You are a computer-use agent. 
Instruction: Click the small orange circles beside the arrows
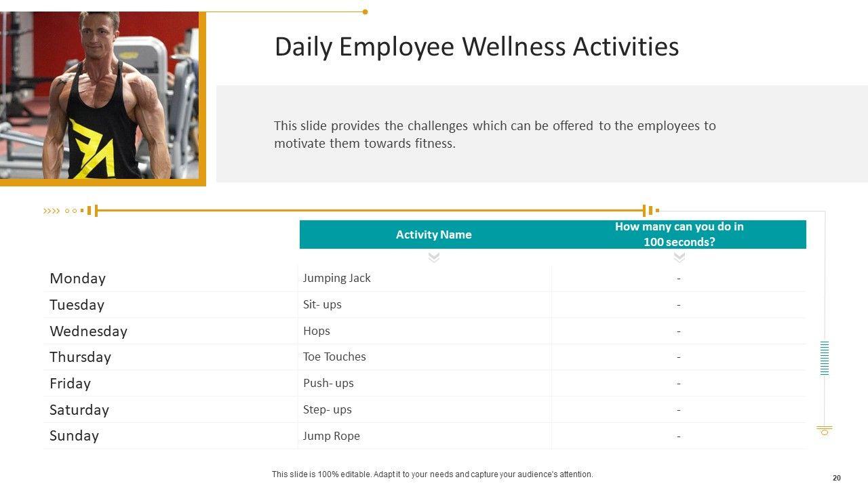click(71, 211)
